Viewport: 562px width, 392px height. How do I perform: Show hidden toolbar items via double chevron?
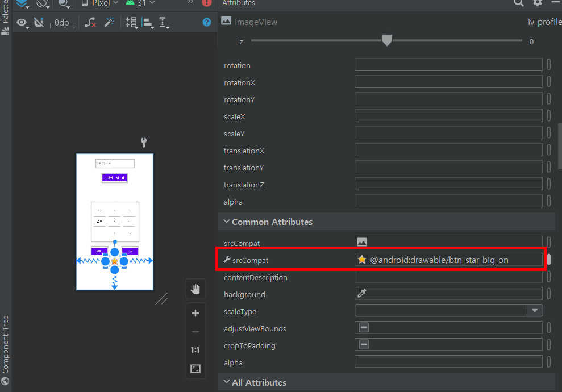pos(190,2)
